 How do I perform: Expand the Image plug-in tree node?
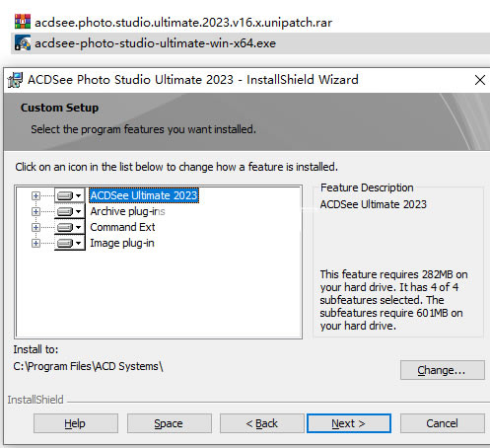click(35, 244)
